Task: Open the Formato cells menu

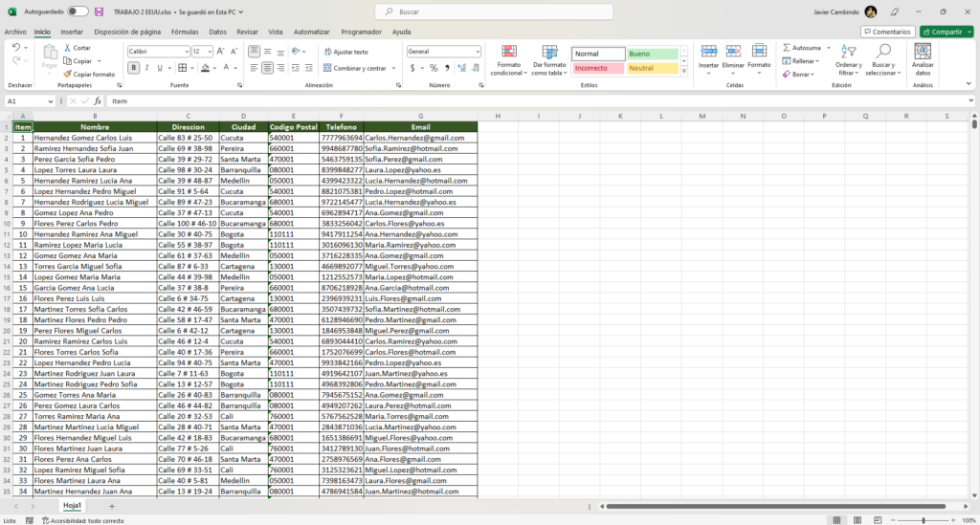Action: coord(759,59)
